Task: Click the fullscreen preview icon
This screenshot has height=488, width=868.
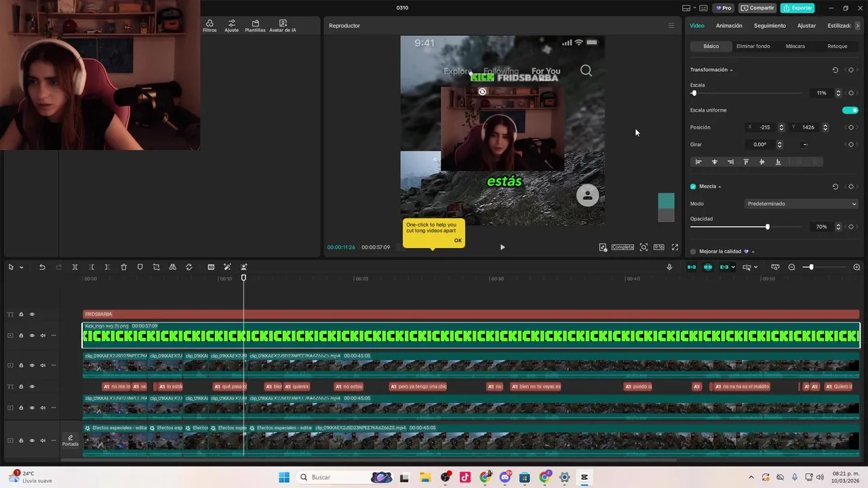Action: coord(675,247)
